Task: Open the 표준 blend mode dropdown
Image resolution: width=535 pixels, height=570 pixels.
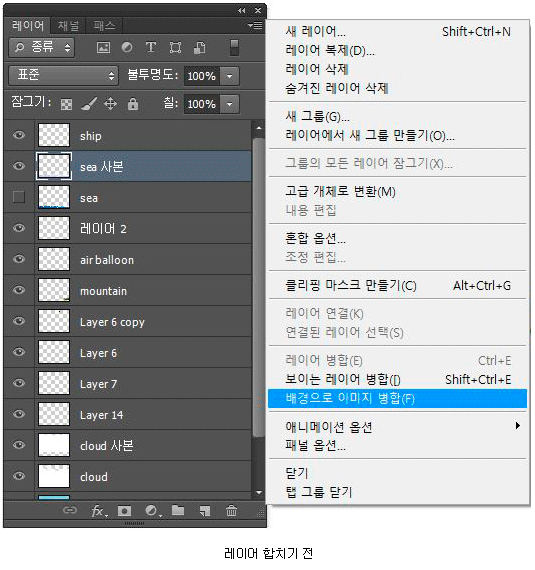Action: coord(63,76)
